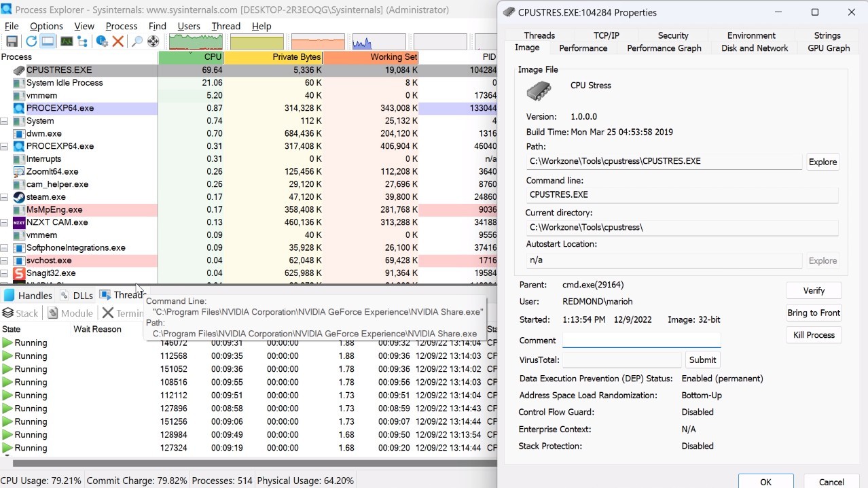This screenshot has height=488, width=868.
Task: Click the green CPU history mini-graph
Action: coord(195,40)
